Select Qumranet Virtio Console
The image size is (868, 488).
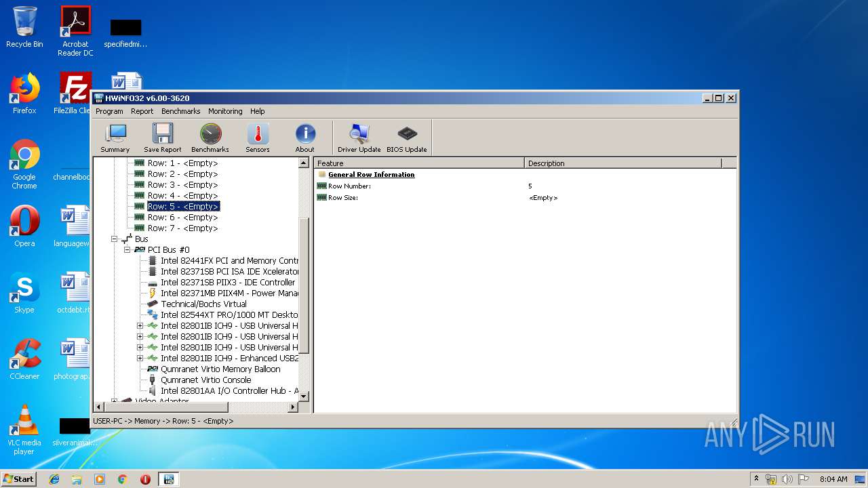[205, 380]
